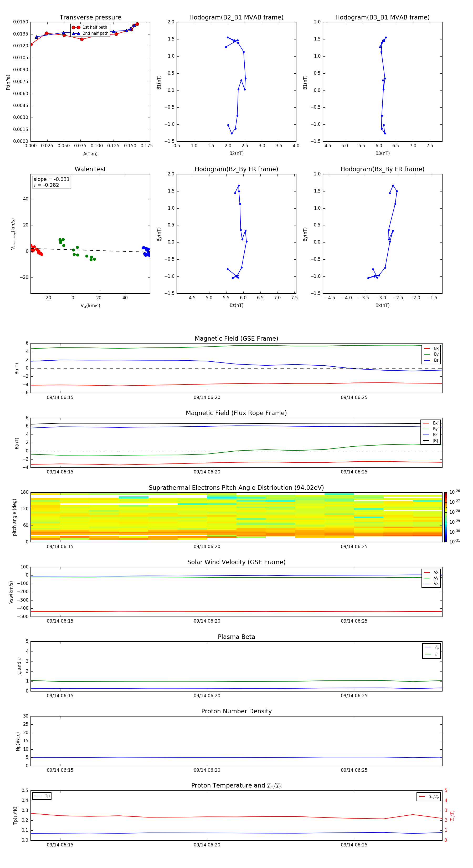
Task: Click 'Hodogram(Bz_By FR frame)' title
Action: (x=236, y=169)
